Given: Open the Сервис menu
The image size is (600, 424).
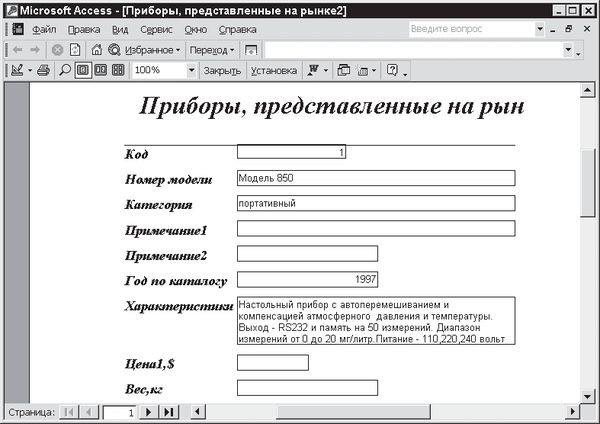Looking at the screenshot, I should click(x=156, y=29).
